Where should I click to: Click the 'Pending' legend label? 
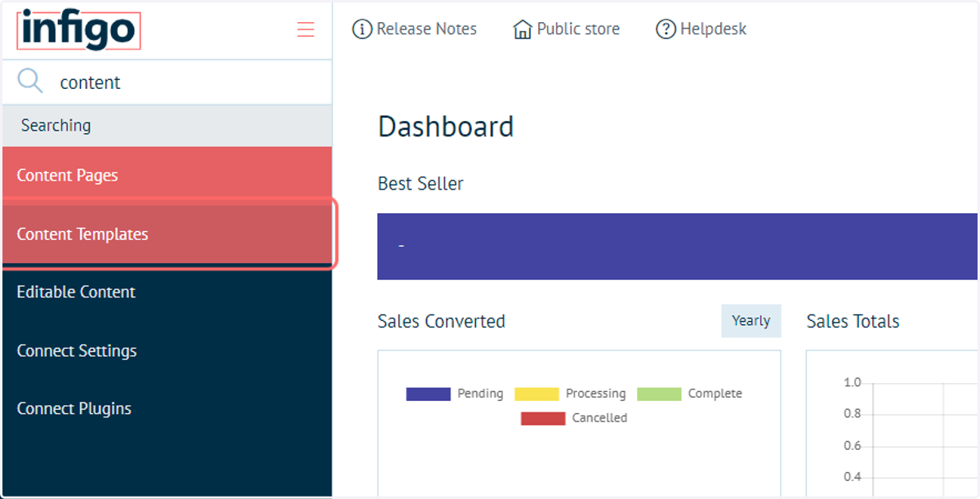click(x=480, y=394)
